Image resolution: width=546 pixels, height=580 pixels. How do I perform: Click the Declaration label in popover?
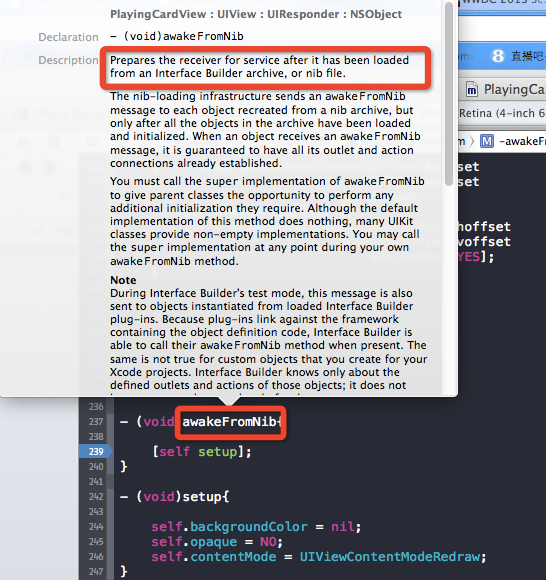(x=68, y=37)
